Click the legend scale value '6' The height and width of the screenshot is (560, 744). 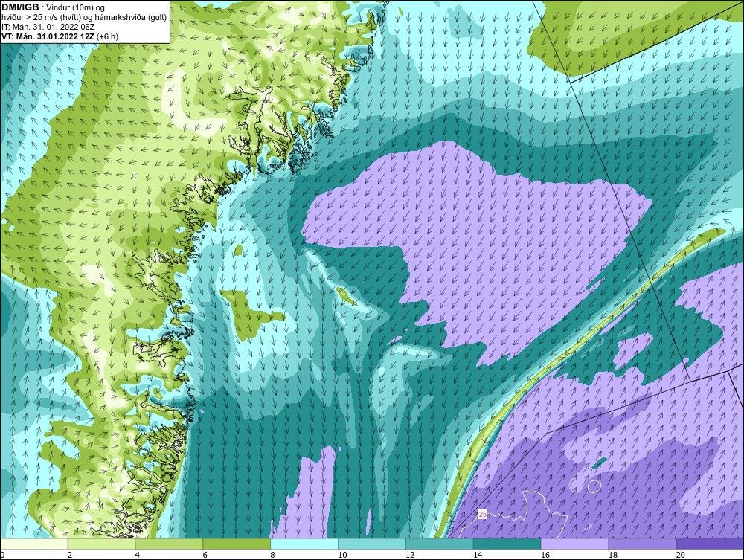205,555
